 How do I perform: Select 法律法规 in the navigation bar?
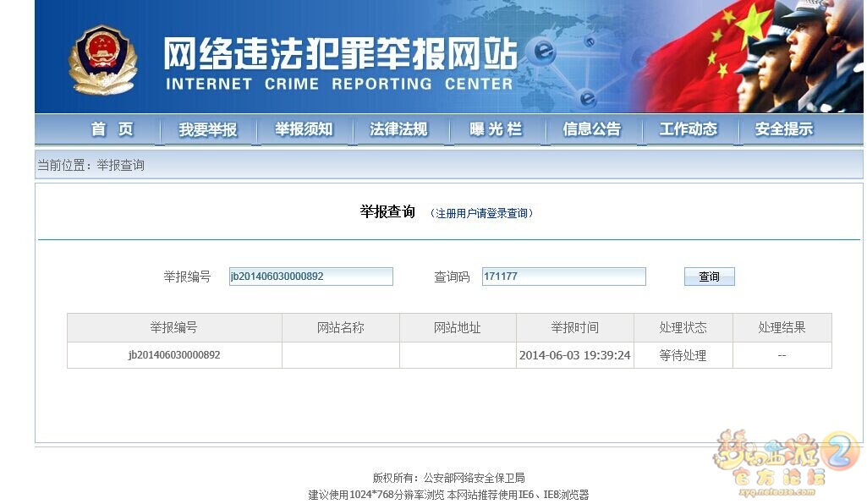(x=398, y=129)
